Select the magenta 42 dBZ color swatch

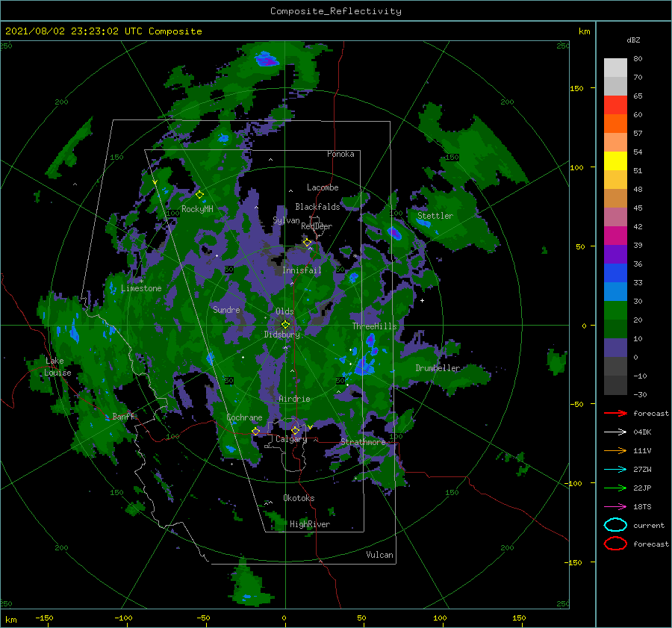tap(615, 235)
